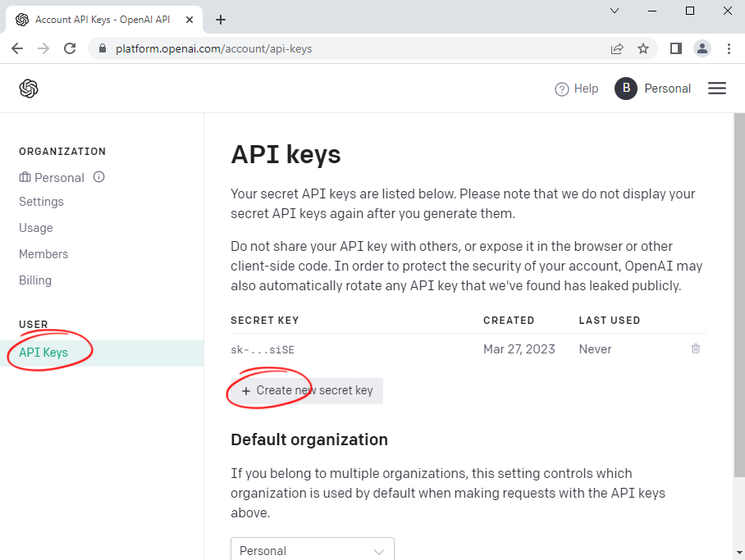
Task: Click the page vertical scrollbar
Action: tap(739, 294)
